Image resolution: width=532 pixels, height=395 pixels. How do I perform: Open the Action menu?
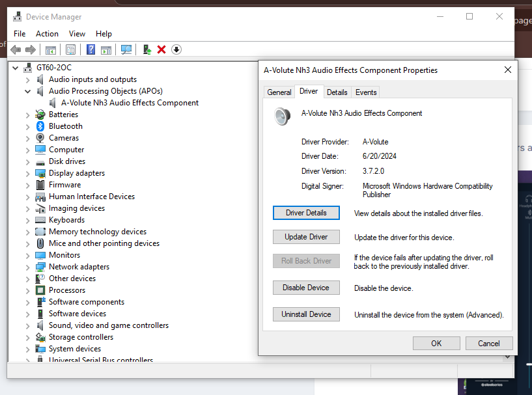(x=47, y=34)
